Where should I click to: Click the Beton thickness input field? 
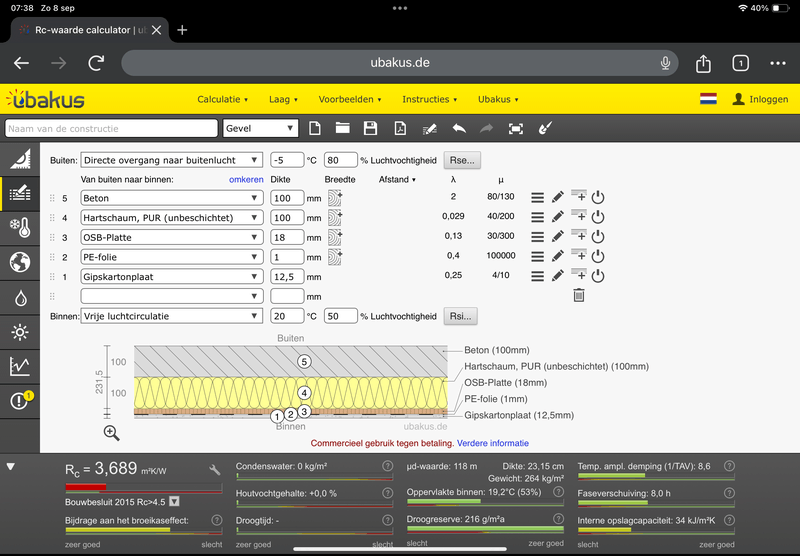tap(287, 198)
